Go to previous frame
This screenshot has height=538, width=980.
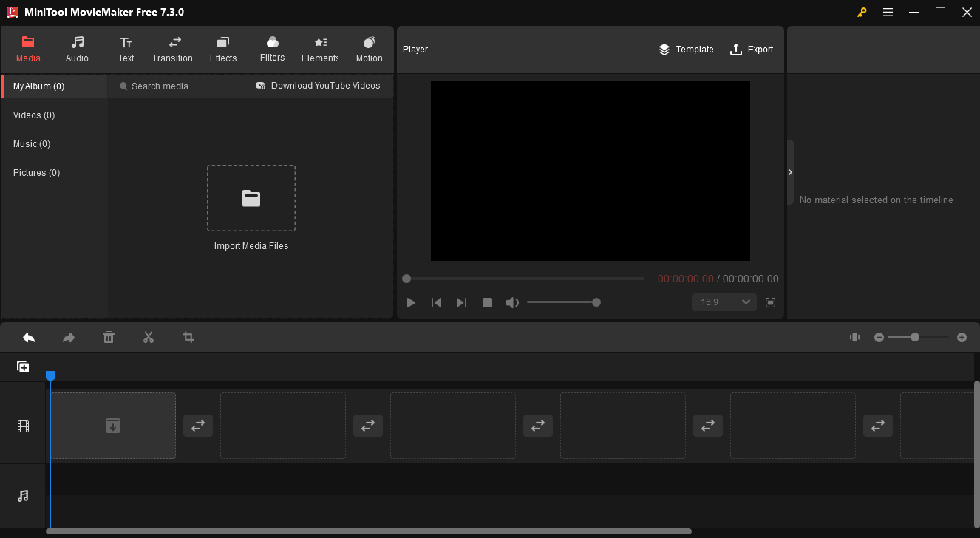pos(437,302)
